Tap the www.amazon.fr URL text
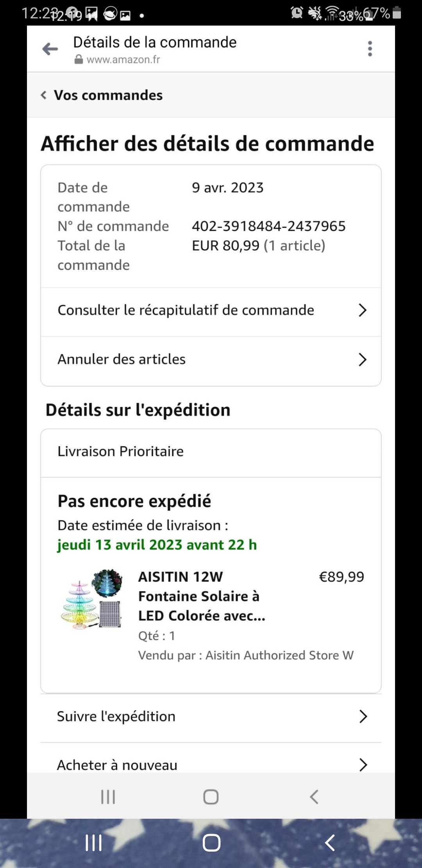 (123, 59)
